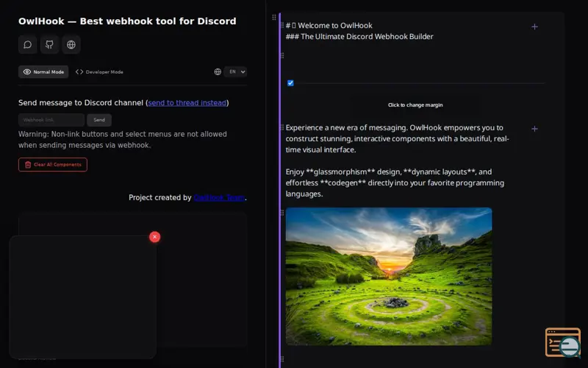This screenshot has height=368, width=588.
Task: Follow the 'send to thread instead' link
Action: click(x=187, y=103)
